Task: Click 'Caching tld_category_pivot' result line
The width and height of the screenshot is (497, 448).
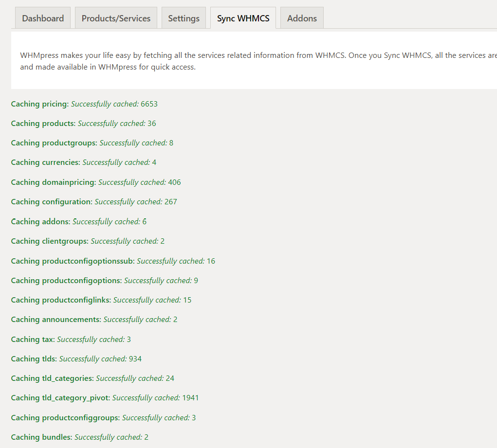Action: (105, 398)
